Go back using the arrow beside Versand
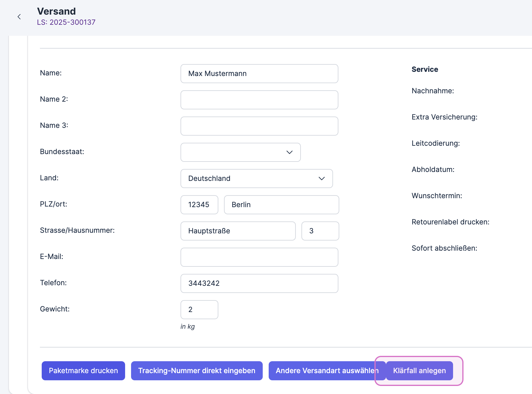This screenshot has height=394, width=532. [x=19, y=17]
